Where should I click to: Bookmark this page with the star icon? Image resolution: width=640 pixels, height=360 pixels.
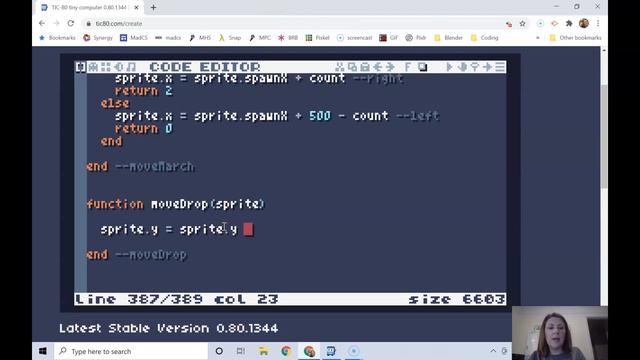pos(522,24)
